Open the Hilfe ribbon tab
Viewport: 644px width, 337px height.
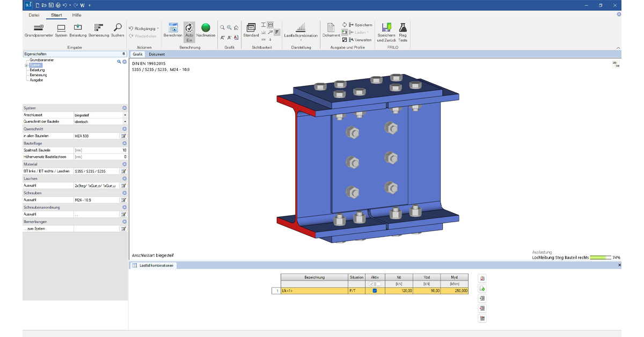click(x=77, y=15)
